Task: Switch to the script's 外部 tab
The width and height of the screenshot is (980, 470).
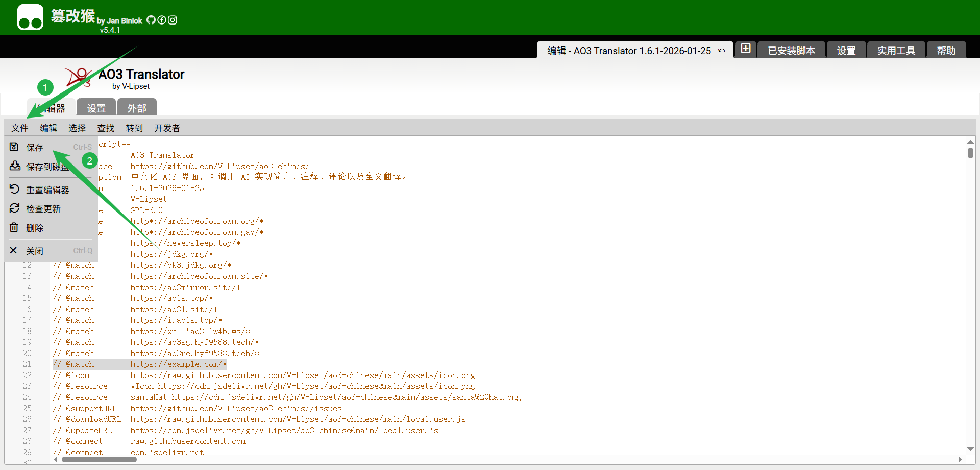Action: (137, 108)
